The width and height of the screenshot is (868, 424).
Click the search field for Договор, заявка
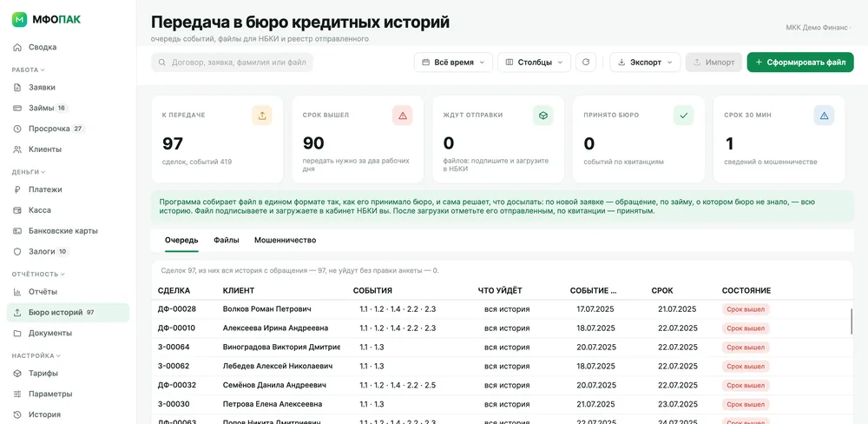click(232, 63)
